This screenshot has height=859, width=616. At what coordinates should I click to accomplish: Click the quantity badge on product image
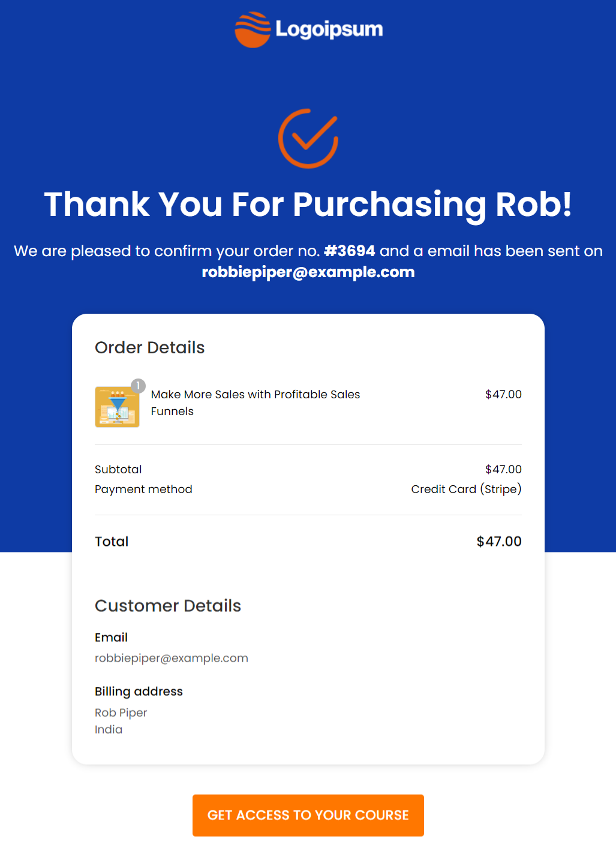tap(139, 386)
